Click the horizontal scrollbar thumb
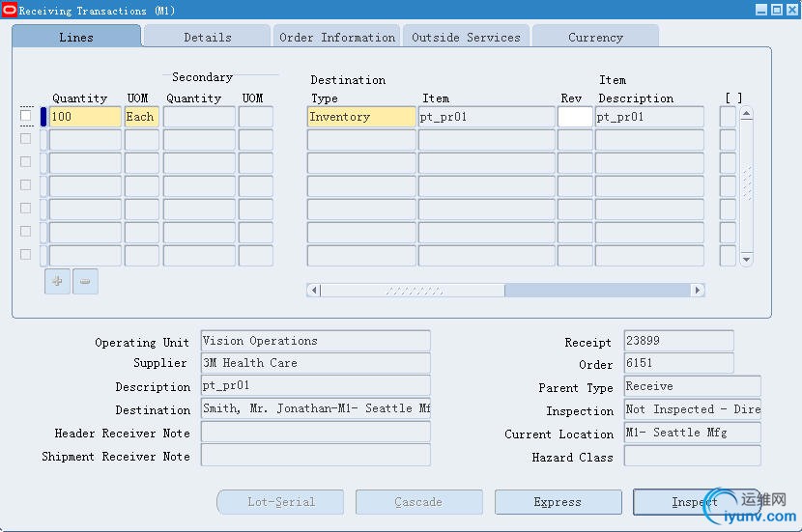 (x=413, y=291)
